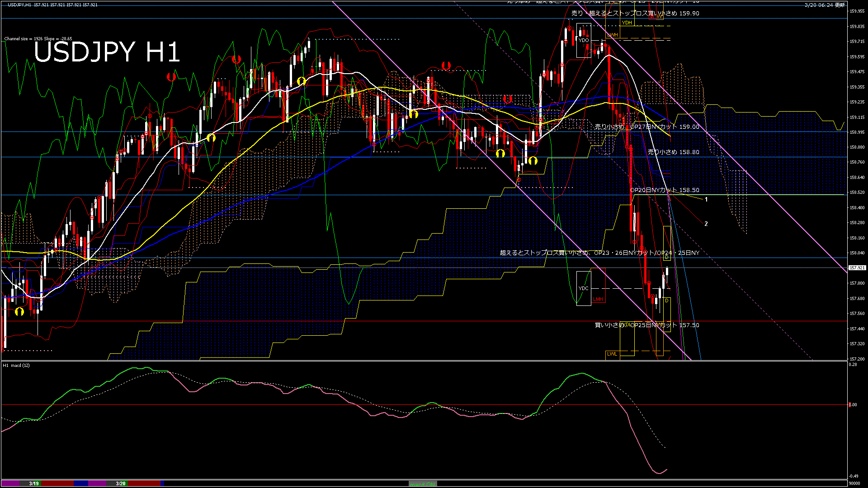
Task: Click the 売り小さめ 158.80 level label
Action: (x=673, y=152)
